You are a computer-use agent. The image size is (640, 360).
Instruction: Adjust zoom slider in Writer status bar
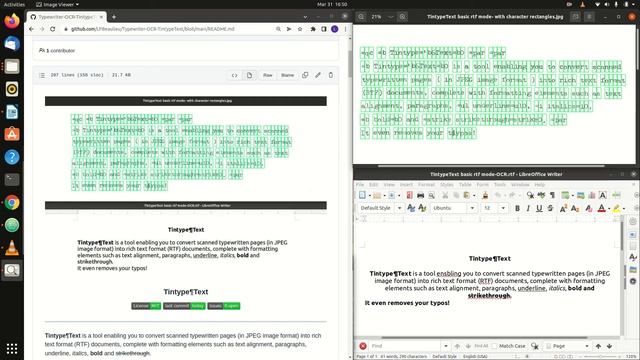click(600, 356)
